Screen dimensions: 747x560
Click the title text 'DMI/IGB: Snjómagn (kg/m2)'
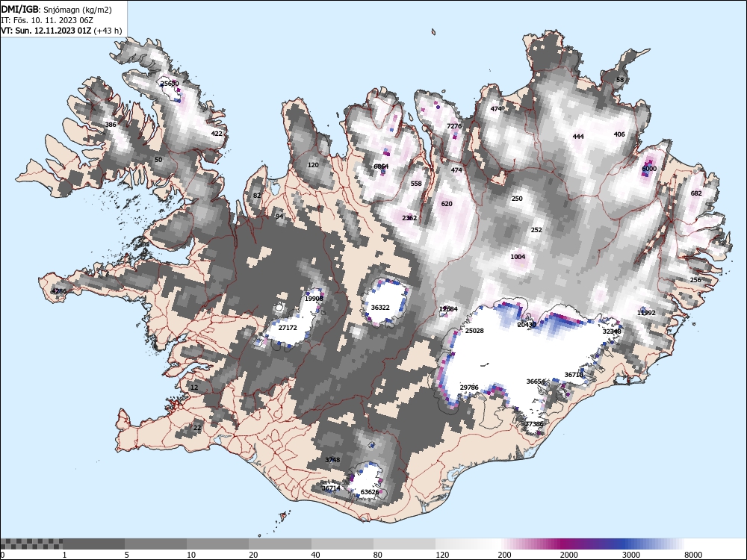(x=57, y=10)
